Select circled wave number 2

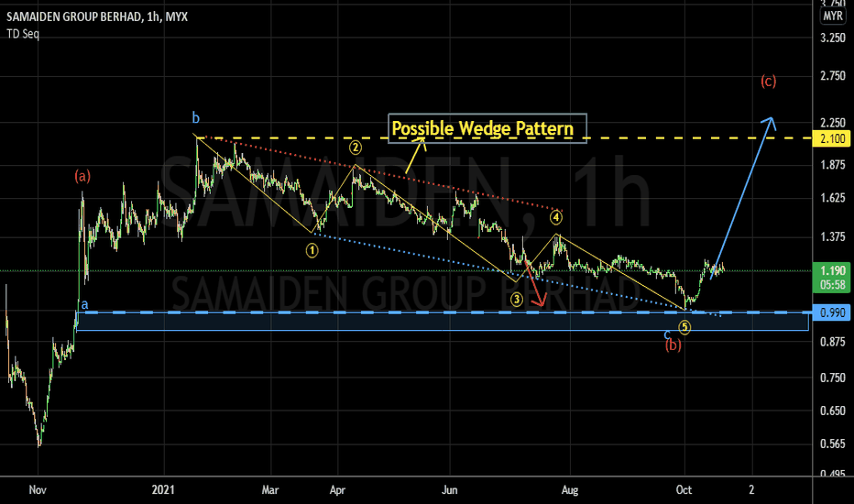[x=356, y=148]
